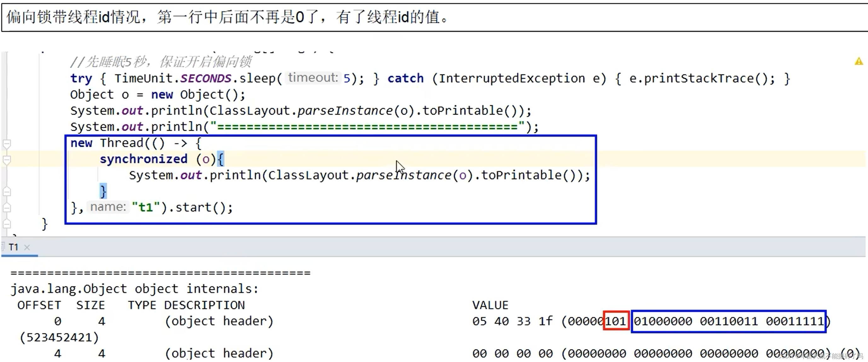Click the comment line about sleeping 5 seconds
868x362 pixels.
pos(161,62)
